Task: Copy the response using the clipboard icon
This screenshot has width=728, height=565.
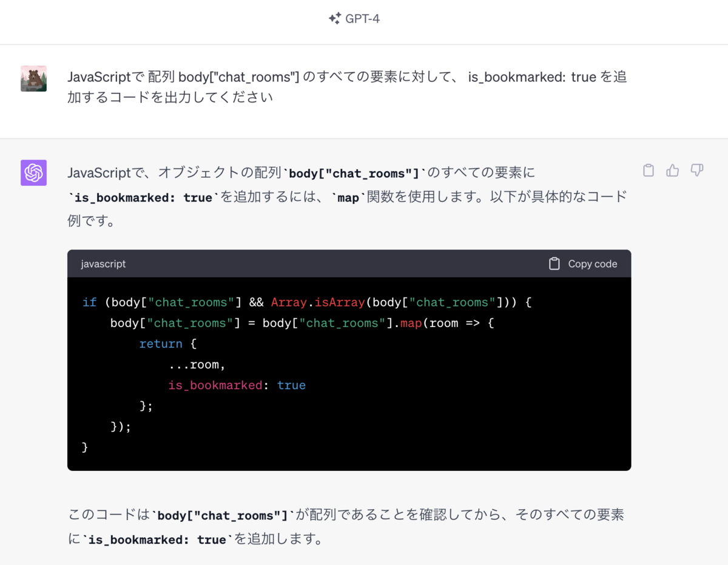Action: (649, 171)
